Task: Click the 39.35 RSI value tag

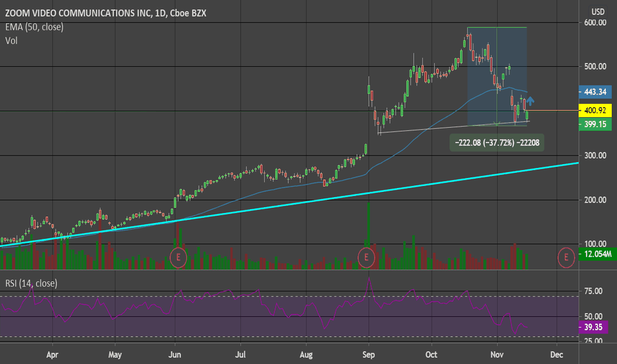Action: coord(593,327)
